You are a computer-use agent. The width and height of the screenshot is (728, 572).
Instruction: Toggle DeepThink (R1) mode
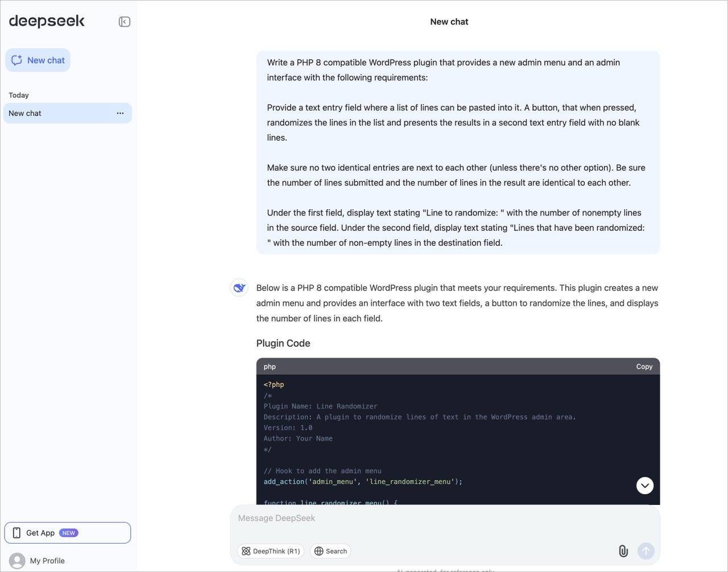tap(271, 551)
